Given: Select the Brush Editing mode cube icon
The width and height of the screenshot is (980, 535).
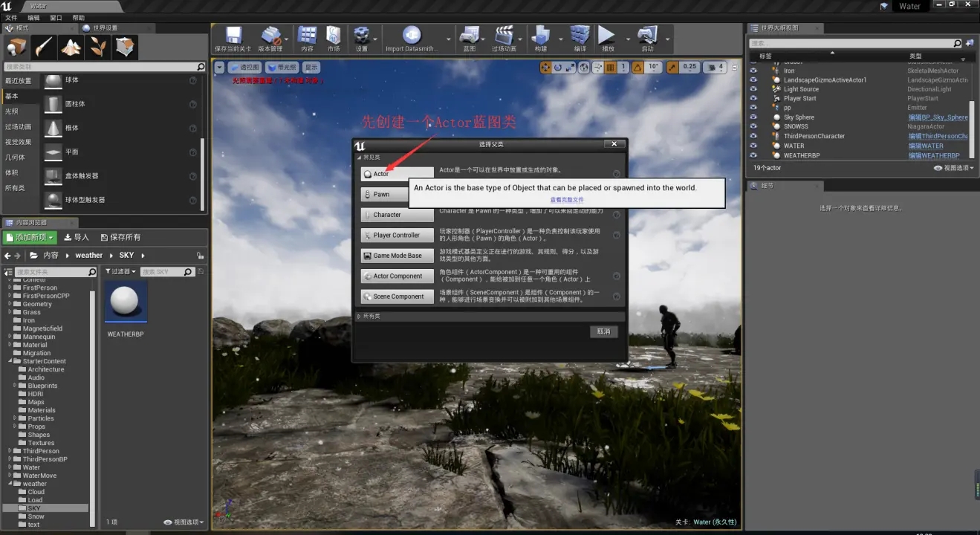Looking at the screenshot, I should pyautogui.click(x=125, y=48).
